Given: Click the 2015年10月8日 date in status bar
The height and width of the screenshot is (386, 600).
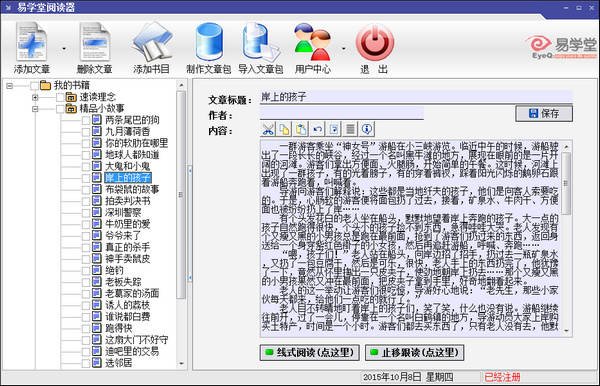Looking at the screenshot, I should (x=392, y=377).
